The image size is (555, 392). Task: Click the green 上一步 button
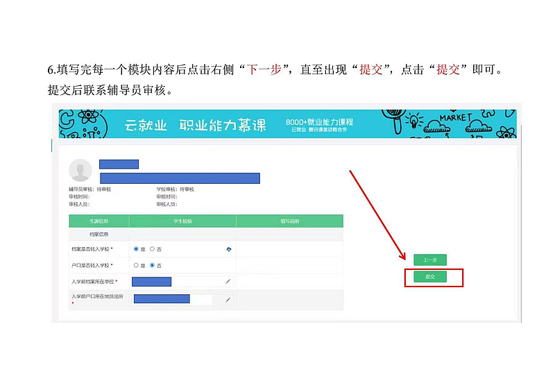tap(429, 260)
